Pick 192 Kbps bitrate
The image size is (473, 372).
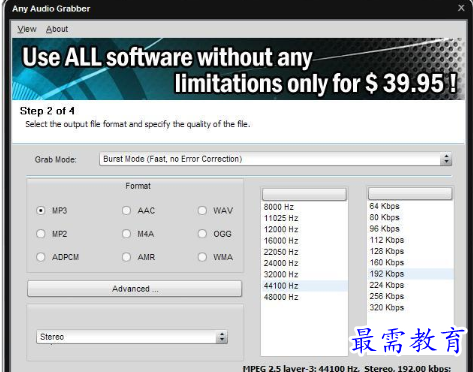coord(410,274)
